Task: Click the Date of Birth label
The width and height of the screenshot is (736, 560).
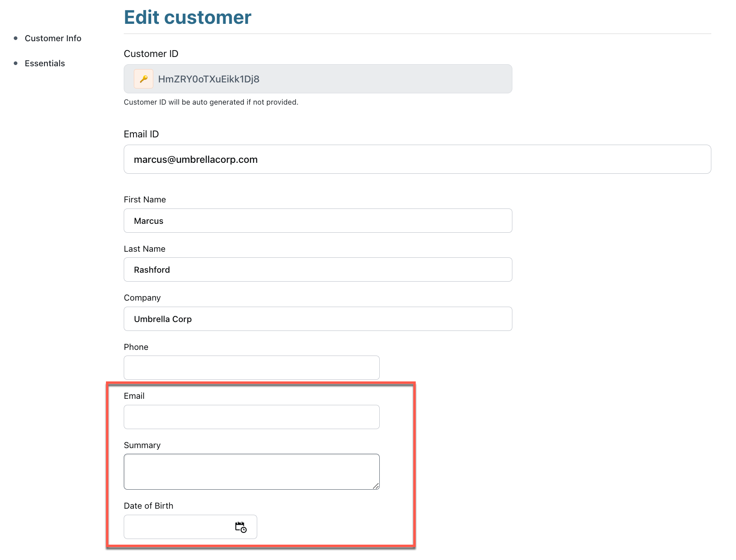Action: coord(148,506)
